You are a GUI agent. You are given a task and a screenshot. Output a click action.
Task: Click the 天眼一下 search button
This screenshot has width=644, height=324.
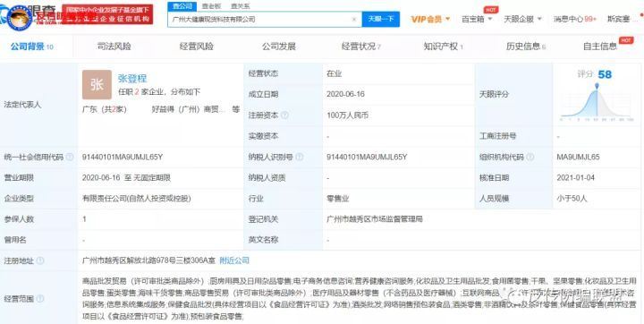pyautogui.click(x=381, y=20)
